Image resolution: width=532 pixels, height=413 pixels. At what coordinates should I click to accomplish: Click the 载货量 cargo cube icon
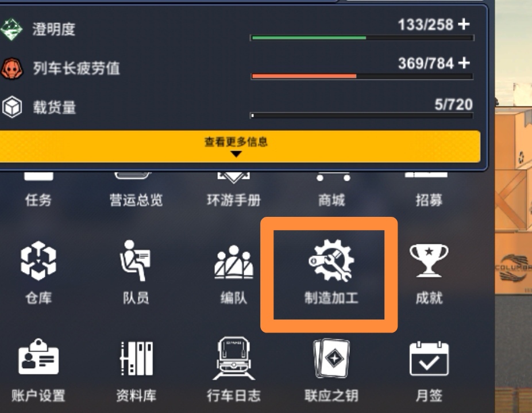coord(12,107)
